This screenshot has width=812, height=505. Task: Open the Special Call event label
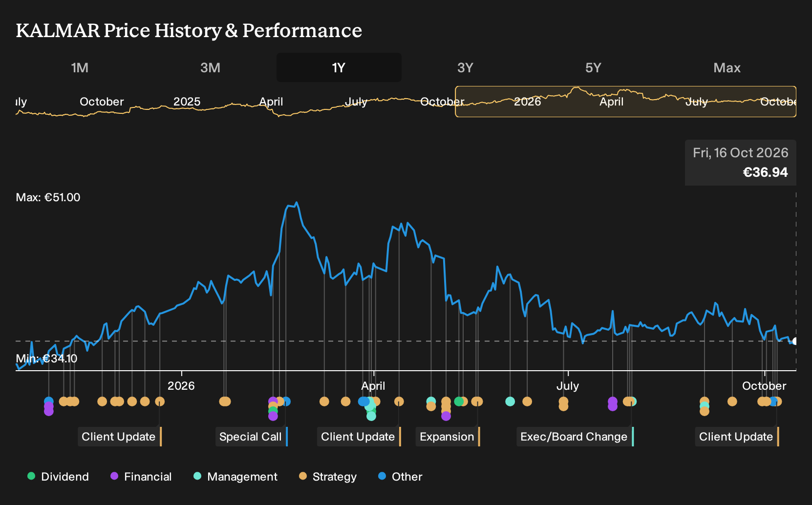251,437
